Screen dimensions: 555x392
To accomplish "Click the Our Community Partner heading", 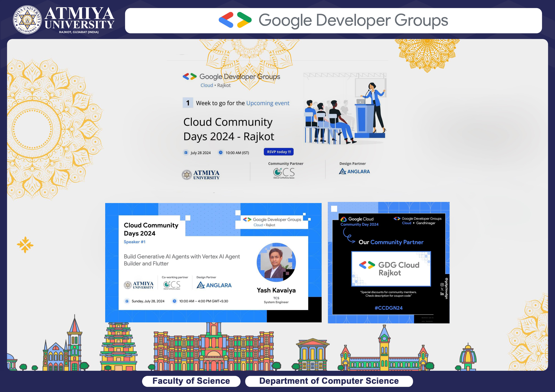I will (x=391, y=242).
